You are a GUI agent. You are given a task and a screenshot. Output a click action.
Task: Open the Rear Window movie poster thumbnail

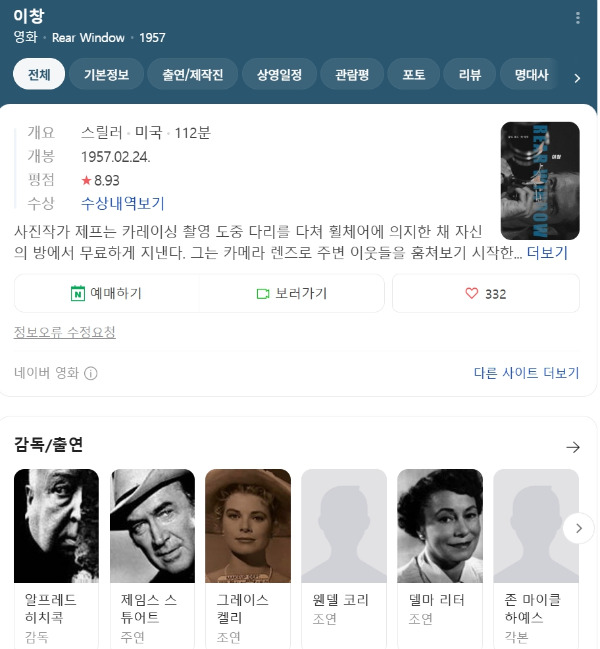click(x=540, y=181)
